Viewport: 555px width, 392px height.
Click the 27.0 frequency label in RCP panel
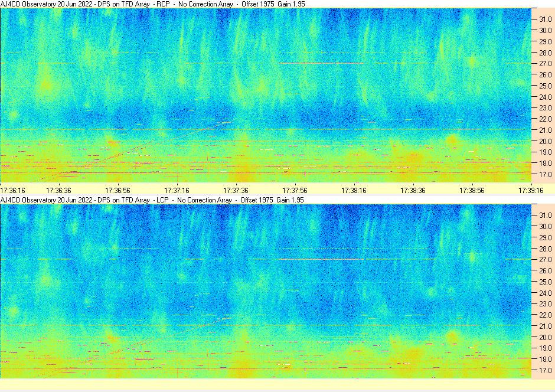tap(546, 64)
